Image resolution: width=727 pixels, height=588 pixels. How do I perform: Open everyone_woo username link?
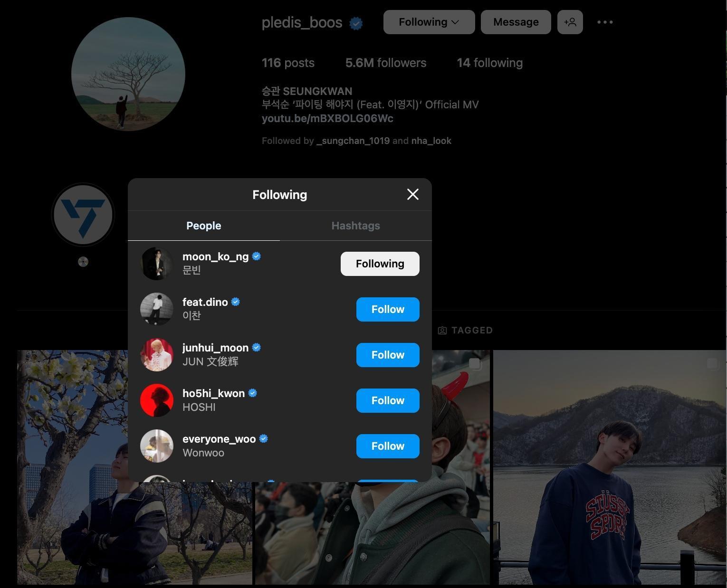[x=219, y=439]
